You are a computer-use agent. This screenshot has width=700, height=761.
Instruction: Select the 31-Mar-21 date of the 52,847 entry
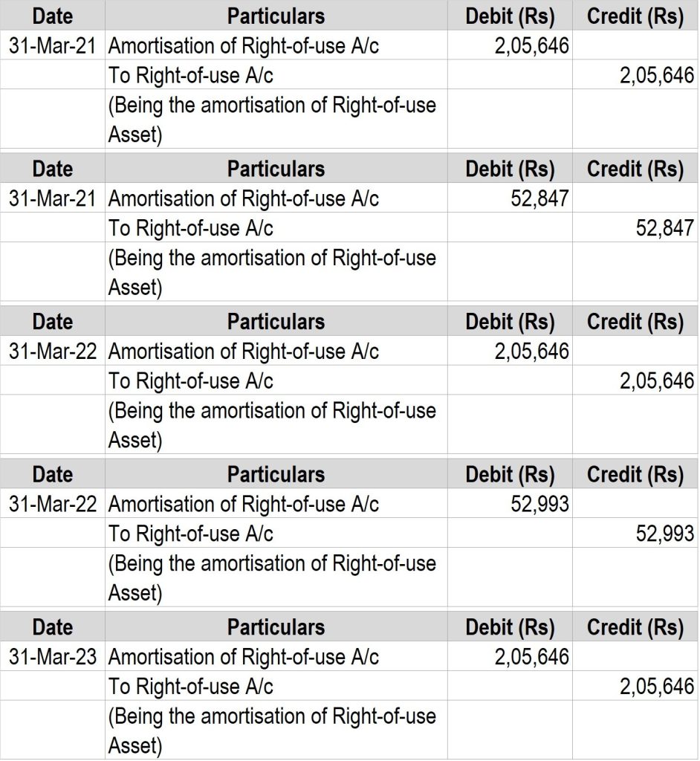click(53, 198)
